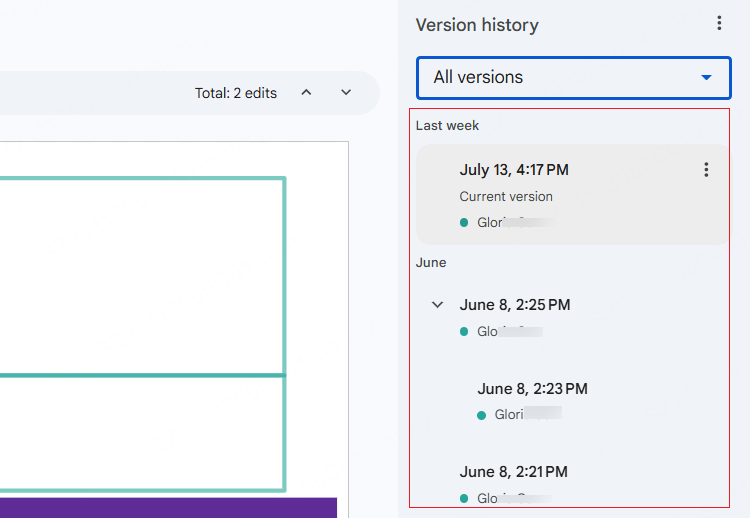Click the "Last week" section heading
This screenshot has height=518, width=750.
(x=447, y=125)
